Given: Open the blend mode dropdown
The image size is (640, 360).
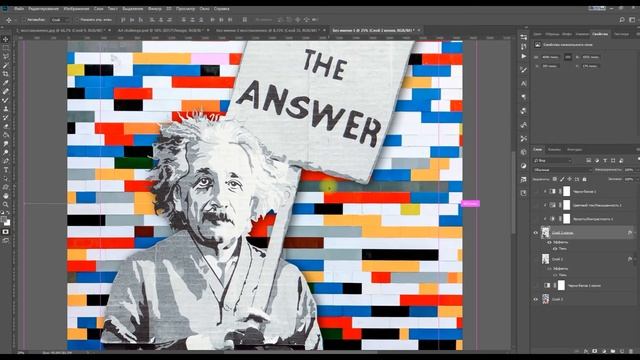Looking at the screenshot, I should [562, 169].
